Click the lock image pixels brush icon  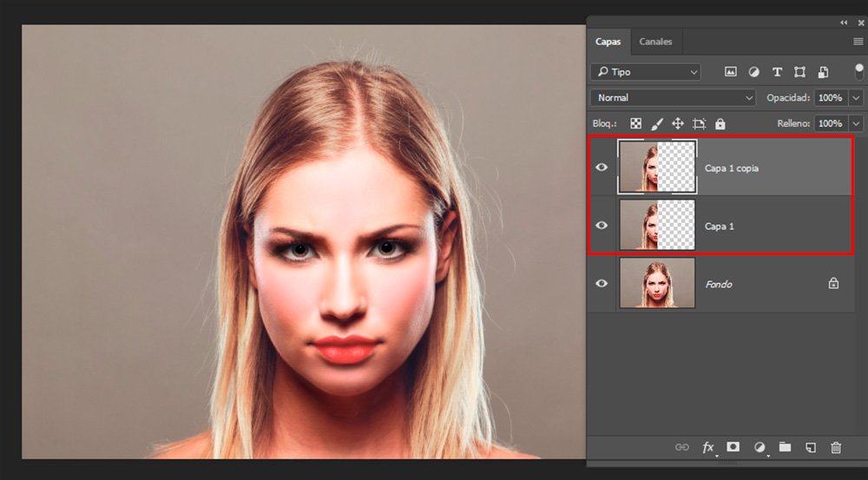coord(657,124)
